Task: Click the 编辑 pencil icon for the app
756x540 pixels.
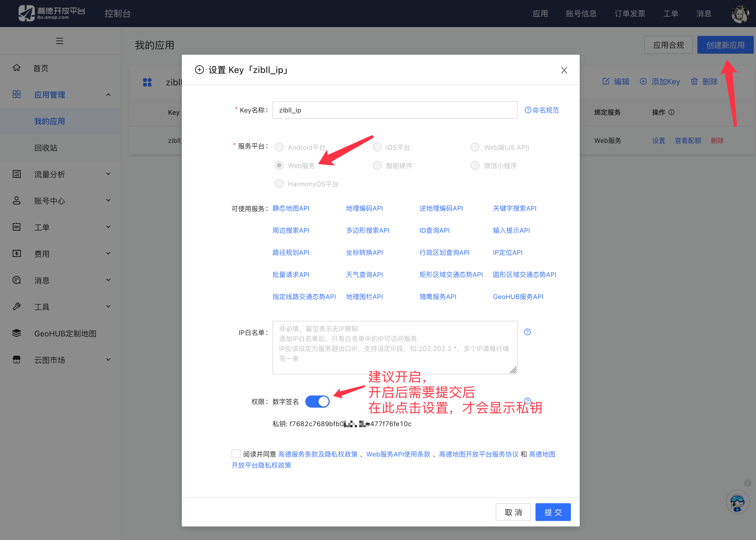Action: (x=606, y=82)
